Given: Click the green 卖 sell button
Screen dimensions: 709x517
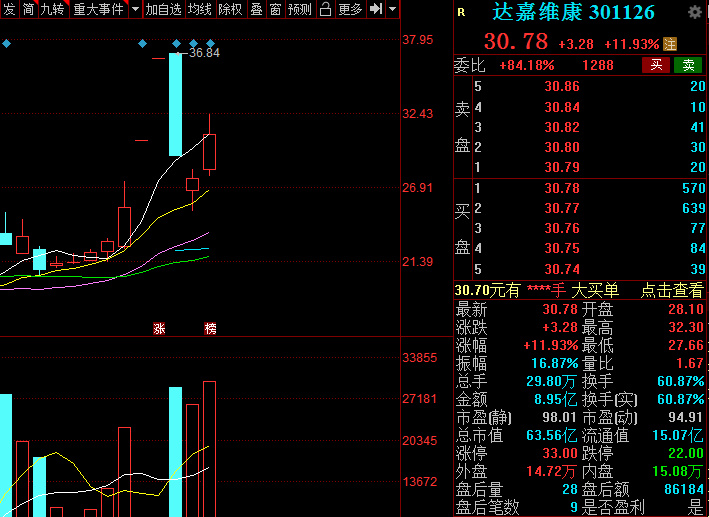Looking at the screenshot, I should click(x=688, y=65).
